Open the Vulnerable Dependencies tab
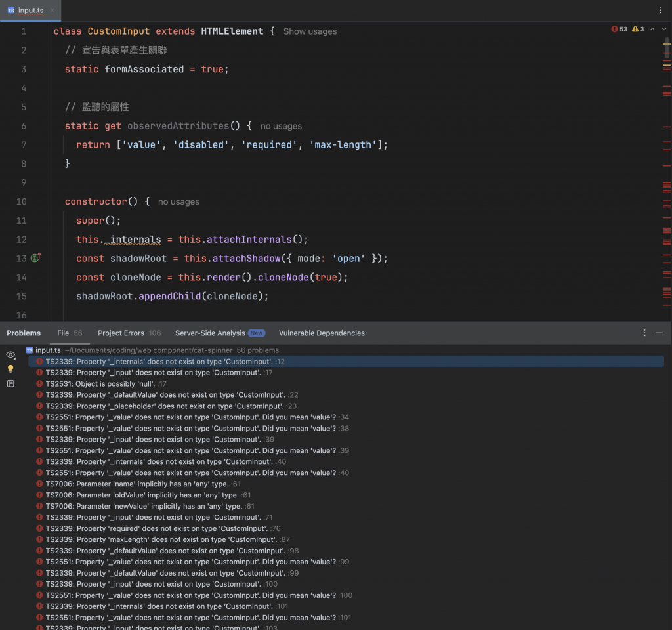The width and height of the screenshot is (672, 630). (322, 333)
